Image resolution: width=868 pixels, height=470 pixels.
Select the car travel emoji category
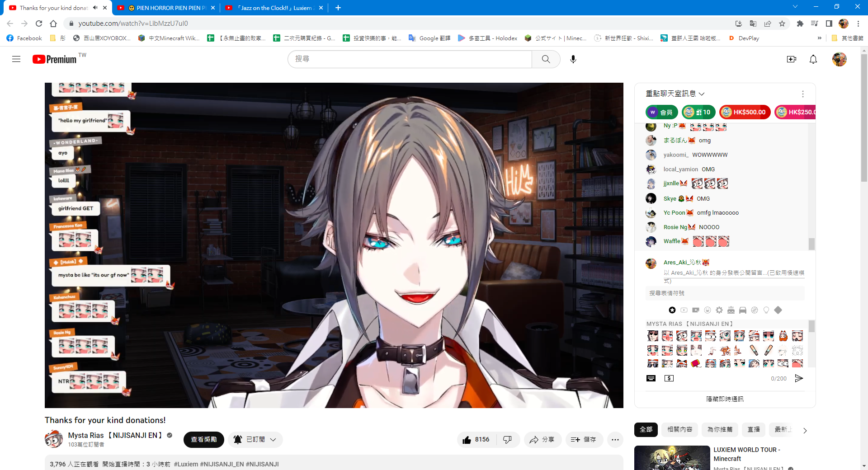pos(743,310)
